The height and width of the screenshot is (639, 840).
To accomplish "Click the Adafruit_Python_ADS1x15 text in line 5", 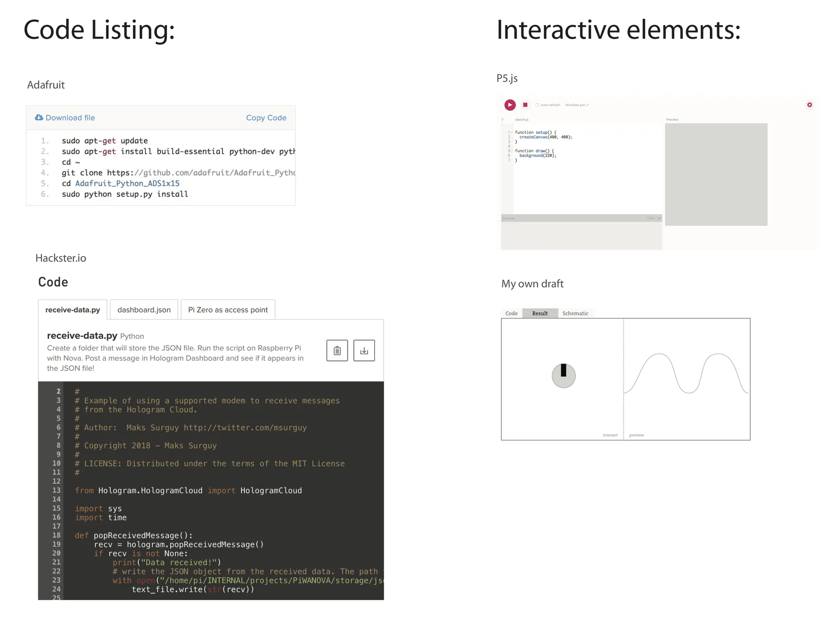I will [128, 184].
